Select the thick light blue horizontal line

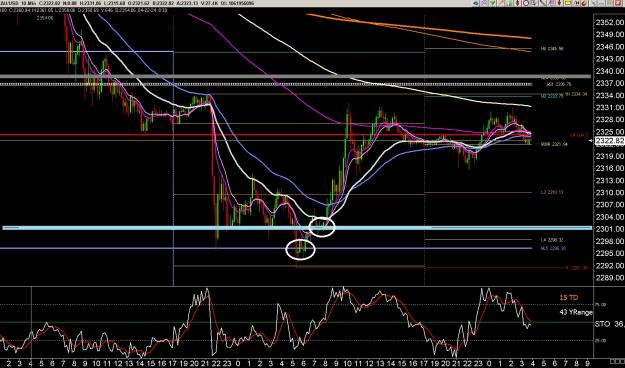[x=297, y=228]
